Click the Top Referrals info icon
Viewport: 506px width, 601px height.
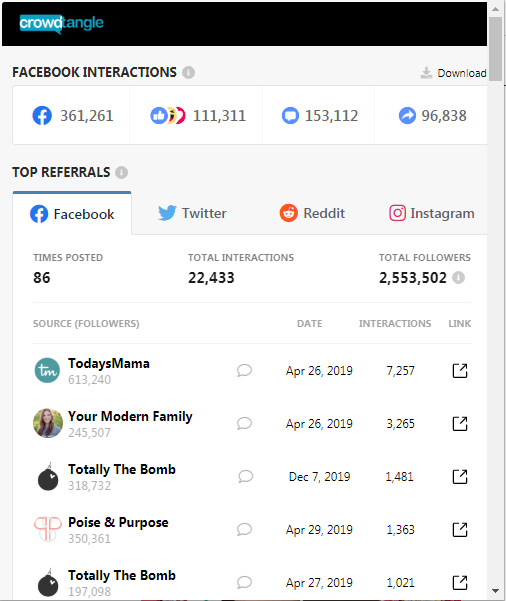(122, 172)
